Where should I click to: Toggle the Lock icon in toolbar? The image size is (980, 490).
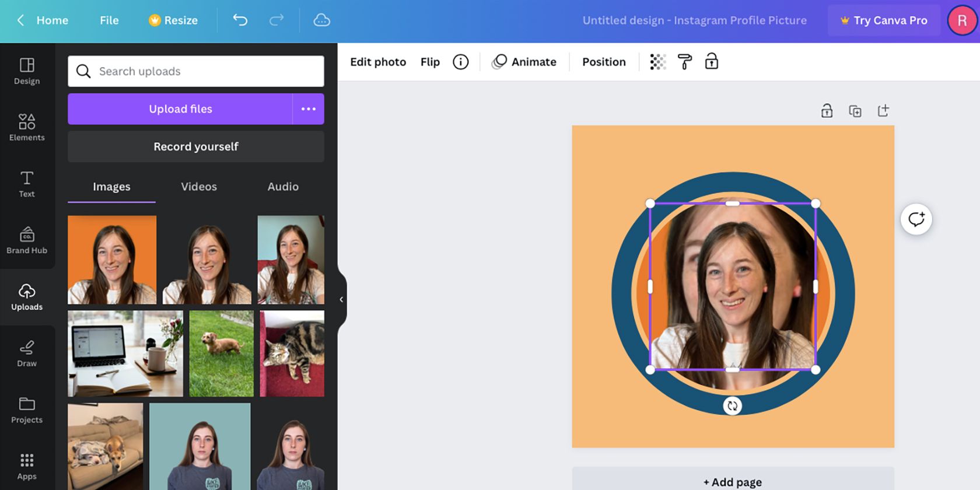click(x=712, y=62)
